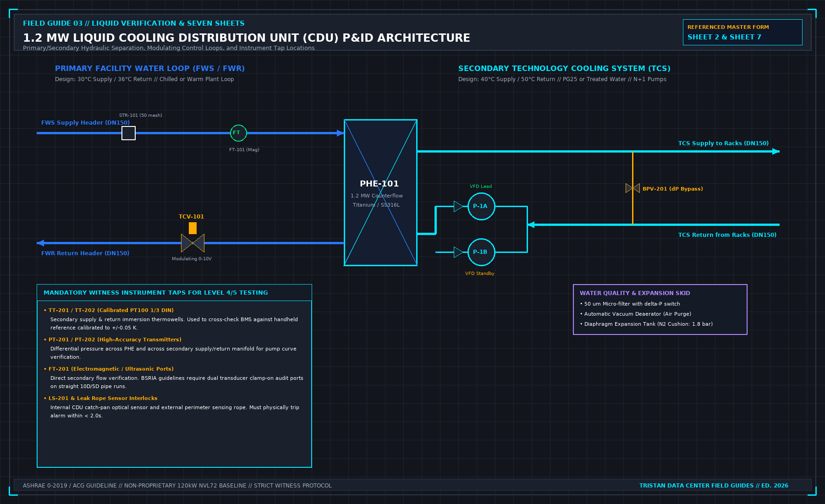Viewport: 825px width, 504px height.
Task: Select the orange TCV-101 actuator block
Action: (x=192, y=228)
